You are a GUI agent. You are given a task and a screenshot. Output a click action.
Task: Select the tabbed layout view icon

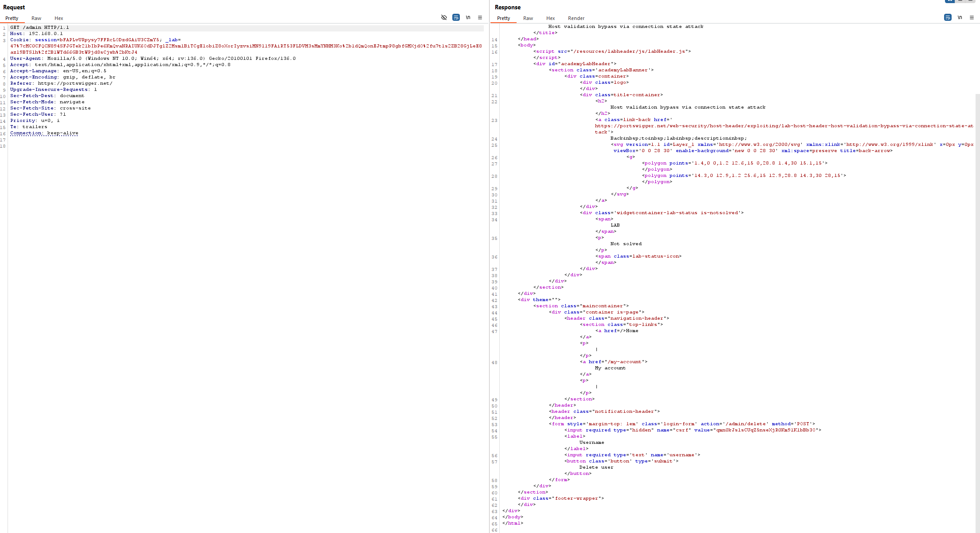click(x=971, y=1)
